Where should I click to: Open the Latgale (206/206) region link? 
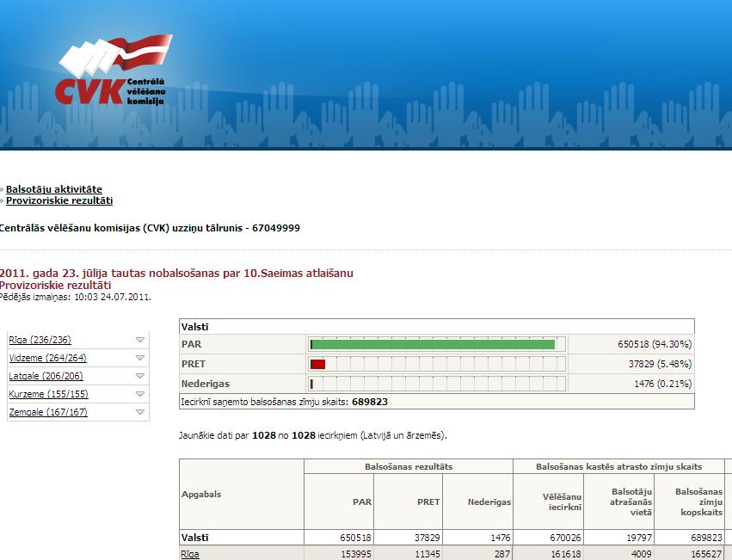[46, 376]
